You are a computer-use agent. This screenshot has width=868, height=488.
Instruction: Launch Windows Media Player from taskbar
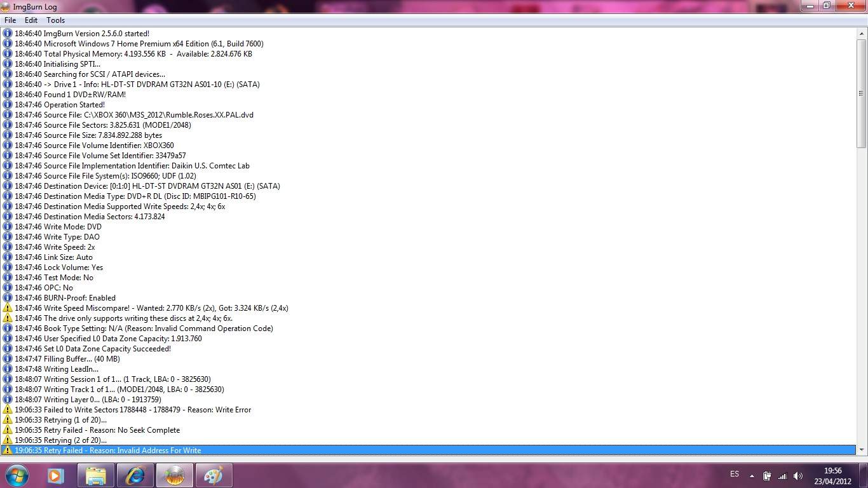click(x=55, y=475)
